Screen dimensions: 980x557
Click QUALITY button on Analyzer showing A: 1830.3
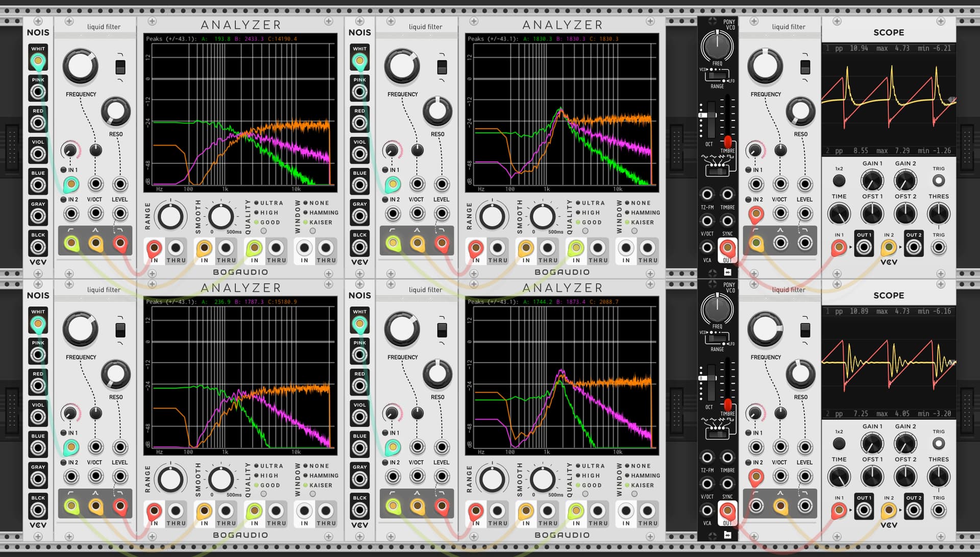tap(585, 231)
